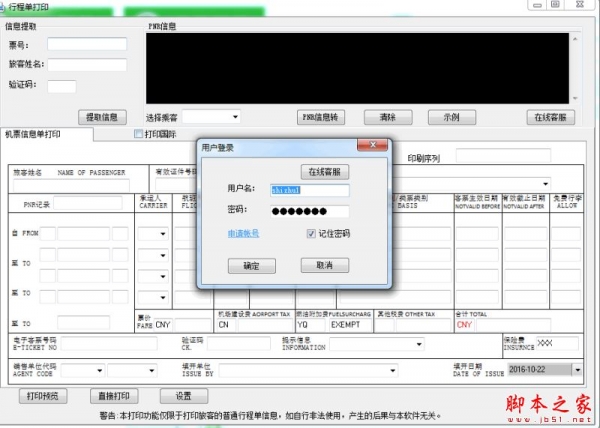
Task: Click the NAME OF PASSENGER field
Action: [x=71, y=185]
